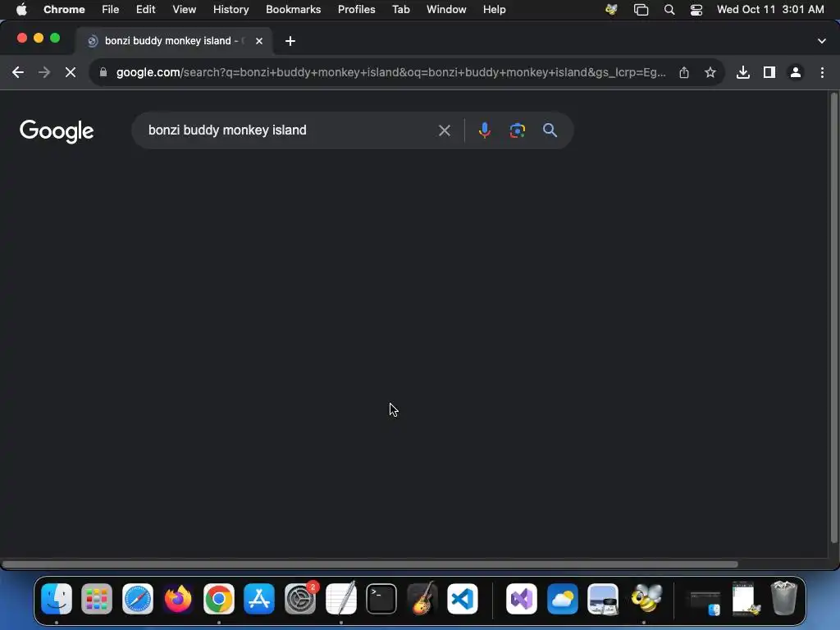Open the Chrome application menu
The width and height of the screenshot is (840, 630).
coord(64,10)
